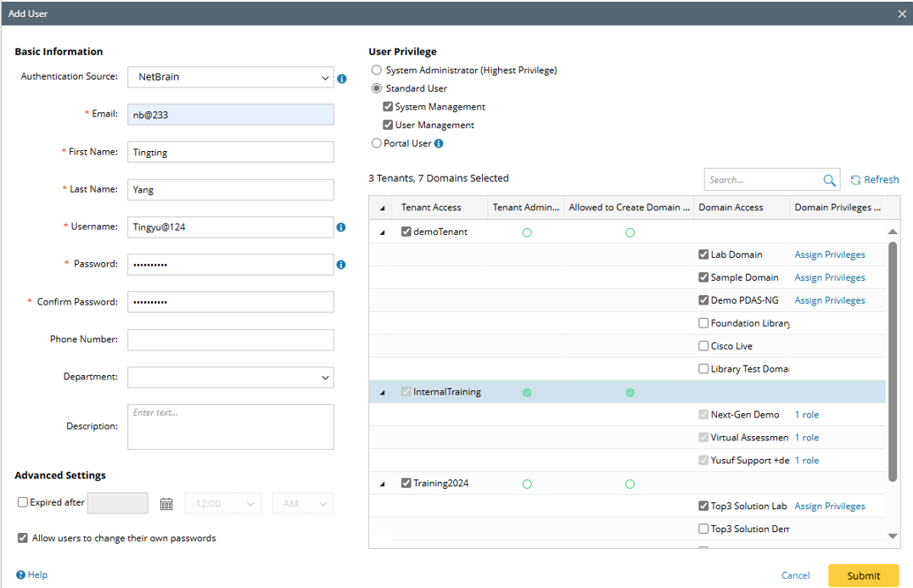Toggle Allowed to Create Domain circle for Training2024
This screenshot has width=913, height=588.
click(630, 484)
